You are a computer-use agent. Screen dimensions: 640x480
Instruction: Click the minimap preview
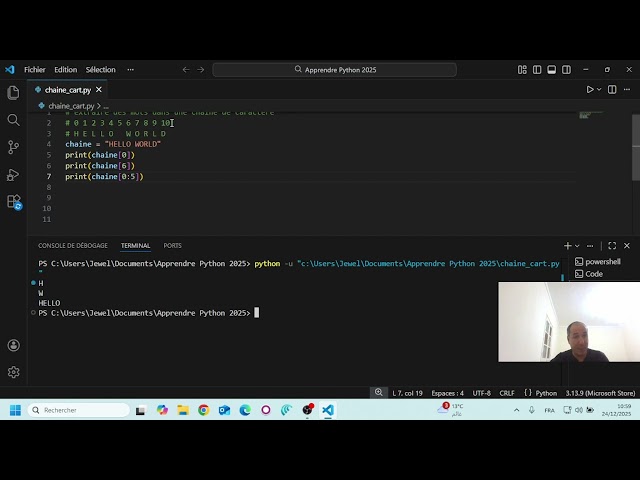click(591, 115)
